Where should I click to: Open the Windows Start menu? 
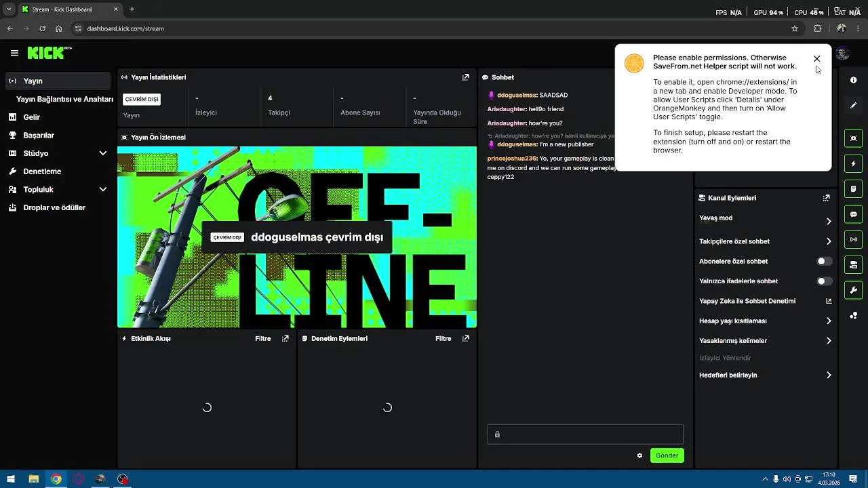point(10,479)
